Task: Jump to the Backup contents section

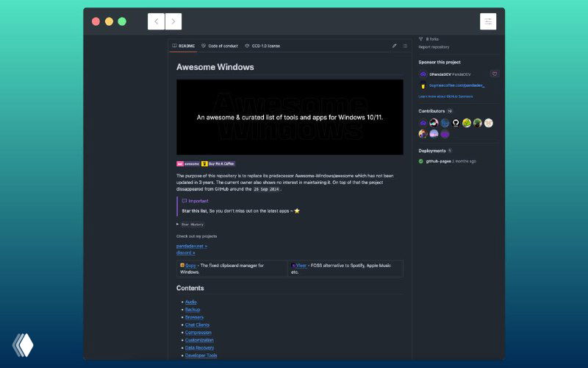Action: tap(193, 309)
